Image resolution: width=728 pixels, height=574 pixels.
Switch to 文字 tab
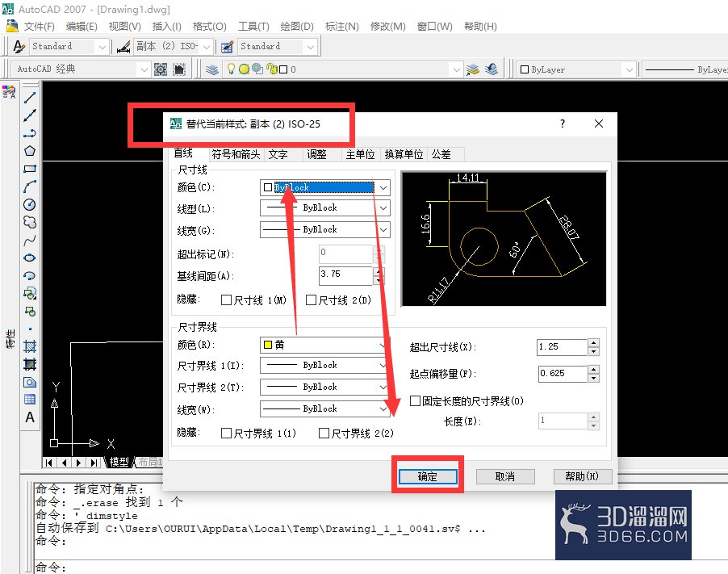tap(278, 154)
